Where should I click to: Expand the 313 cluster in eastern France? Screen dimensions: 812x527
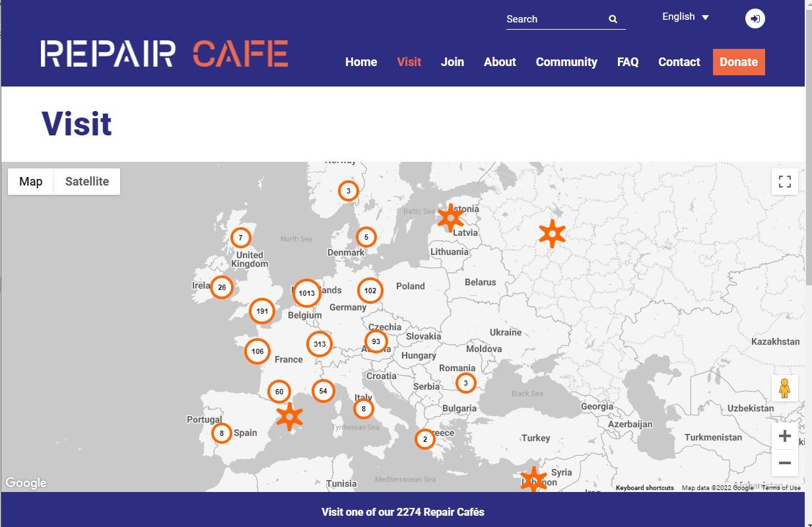pyautogui.click(x=320, y=344)
